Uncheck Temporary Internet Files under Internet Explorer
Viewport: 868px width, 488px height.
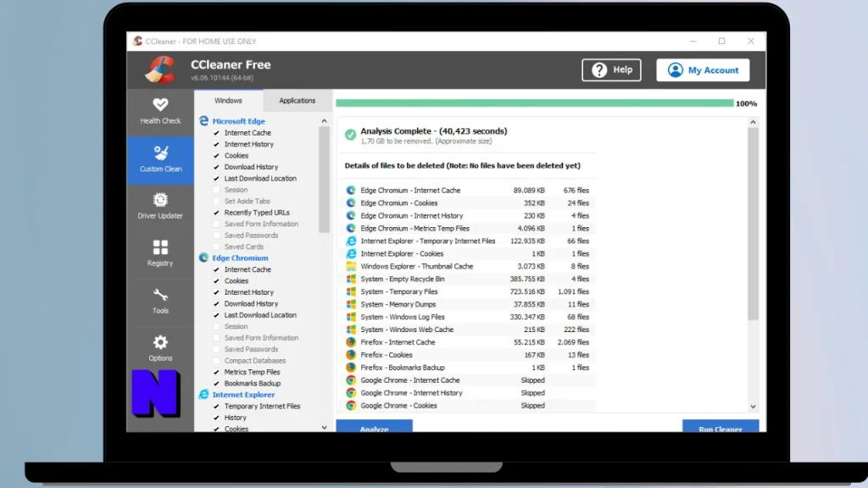tap(216, 406)
